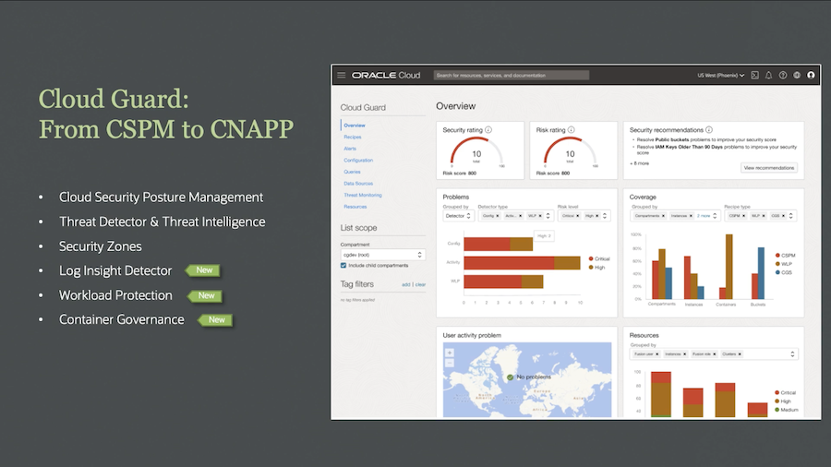This screenshot has width=832, height=468.
Task: Click the clear tag filters link
Action: [420, 285]
